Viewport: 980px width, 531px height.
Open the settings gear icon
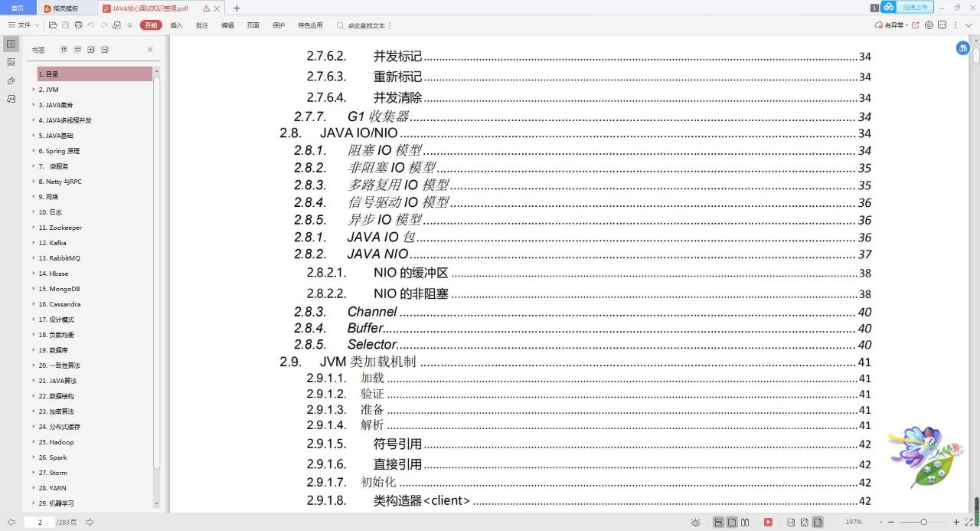point(929,25)
